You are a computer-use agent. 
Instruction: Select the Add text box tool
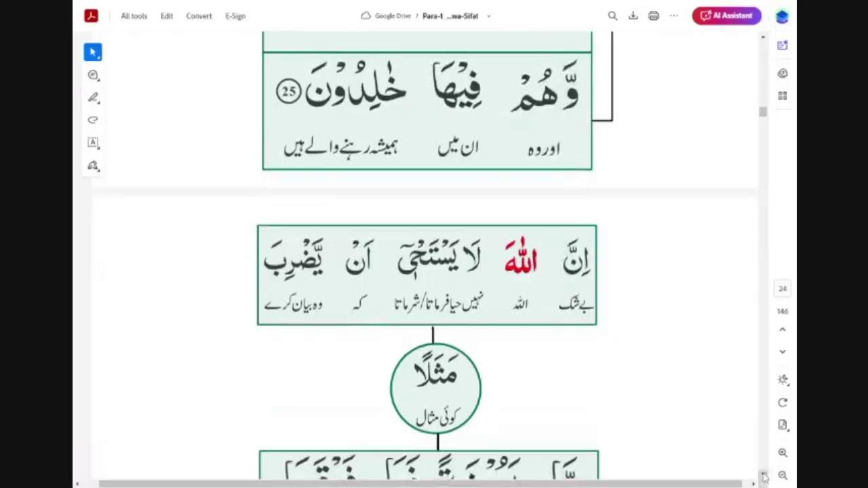93,143
